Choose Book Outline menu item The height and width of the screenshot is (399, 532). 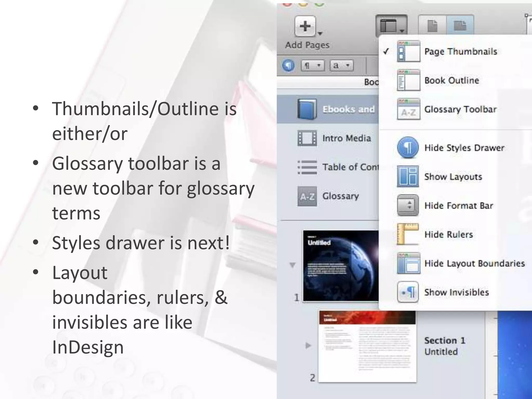click(455, 80)
